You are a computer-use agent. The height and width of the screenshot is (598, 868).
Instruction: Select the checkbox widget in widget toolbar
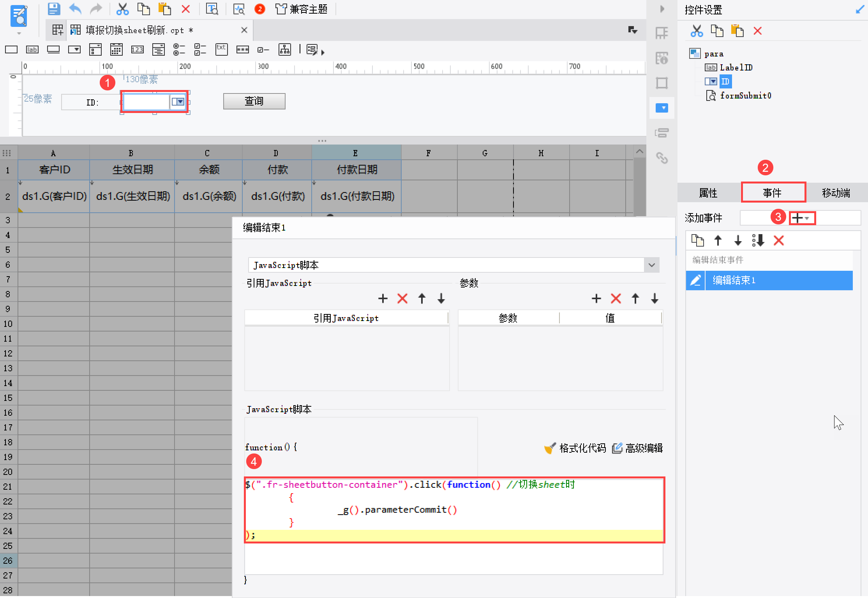point(263,49)
